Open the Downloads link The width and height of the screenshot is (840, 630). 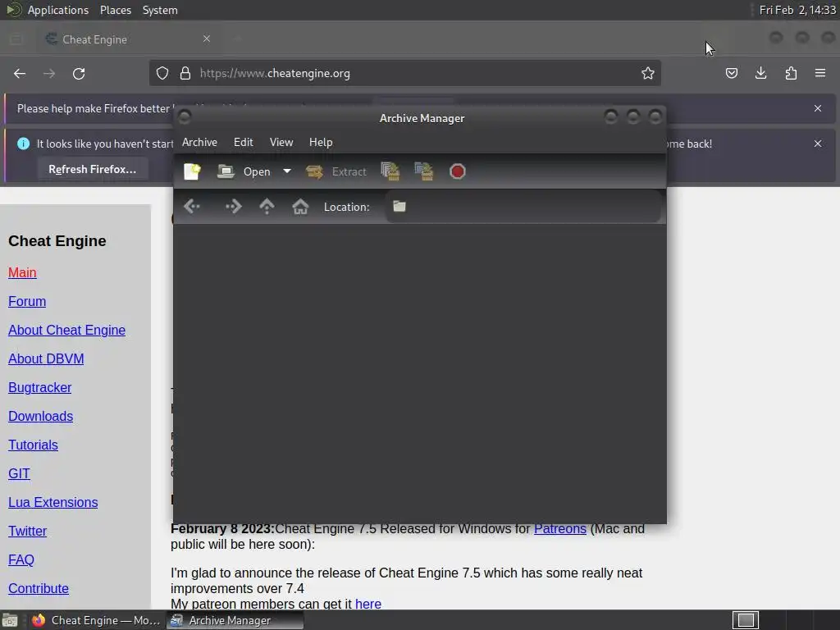pyautogui.click(x=40, y=416)
